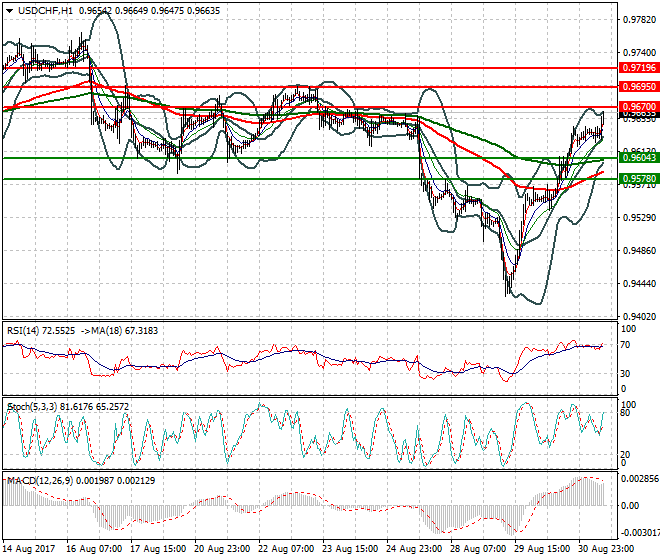Click the 24 Aug 23:00 time label
This screenshot has height=560, width=660.
point(414,549)
